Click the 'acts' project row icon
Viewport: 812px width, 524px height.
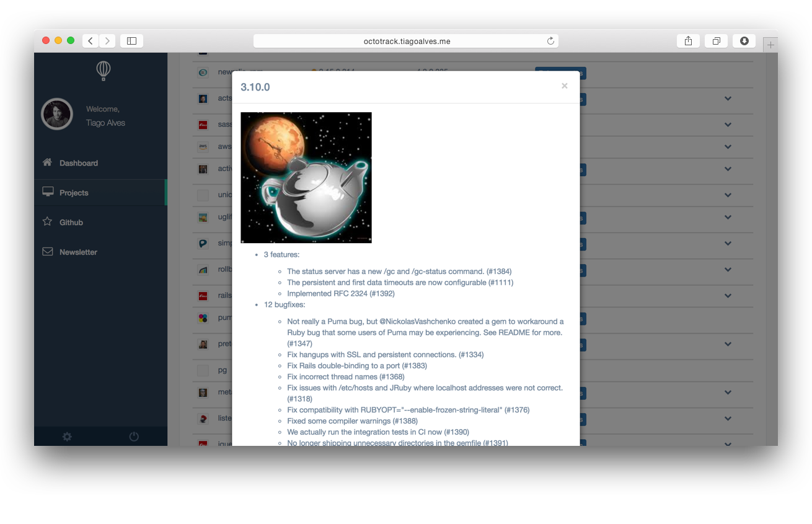[x=203, y=99]
